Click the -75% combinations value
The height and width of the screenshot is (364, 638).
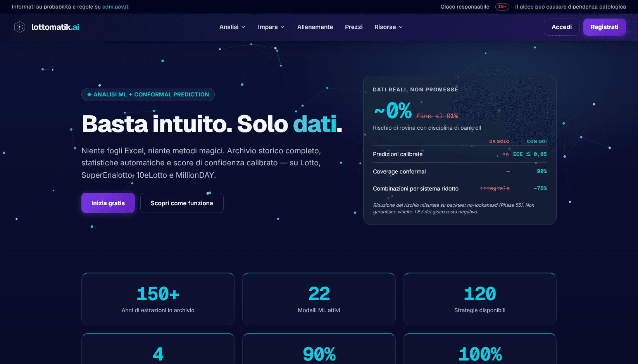point(540,188)
